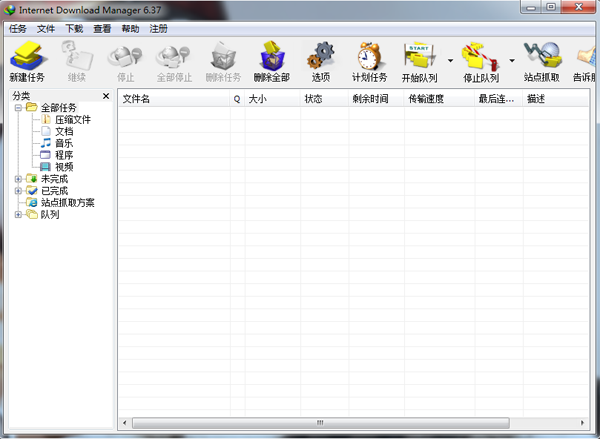Open the 下载 menu
Image resolution: width=600 pixels, height=439 pixels.
74,29
